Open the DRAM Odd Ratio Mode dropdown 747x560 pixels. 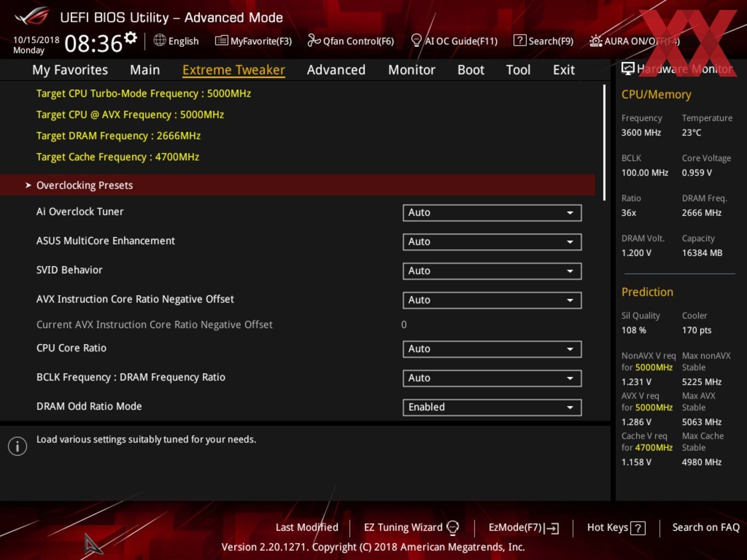492,407
